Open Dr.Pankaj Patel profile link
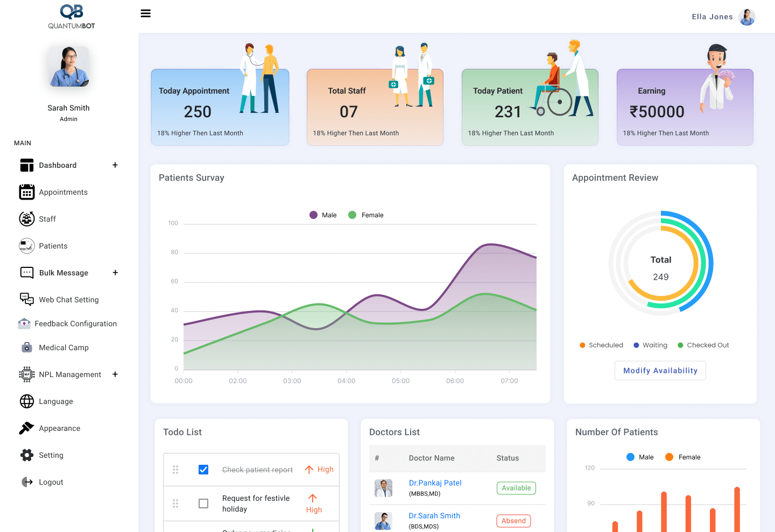Image resolution: width=775 pixels, height=532 pixels. click(435, 483)
